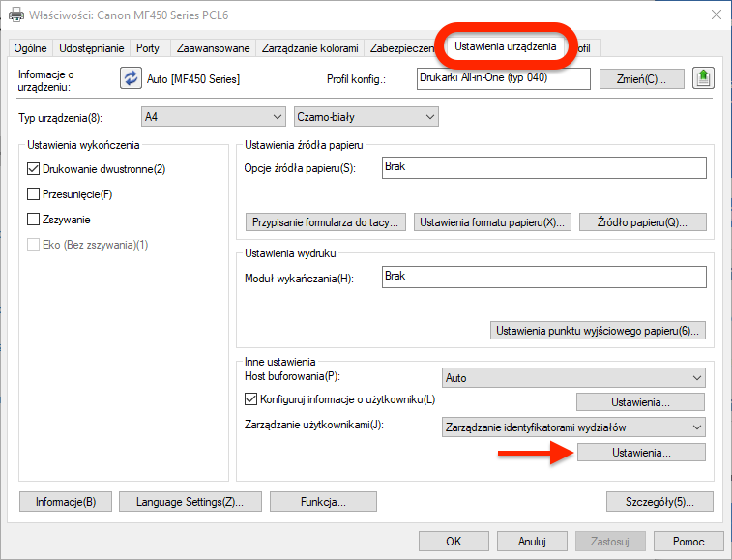Open the A4 paper size dropdown

[214, 117]
